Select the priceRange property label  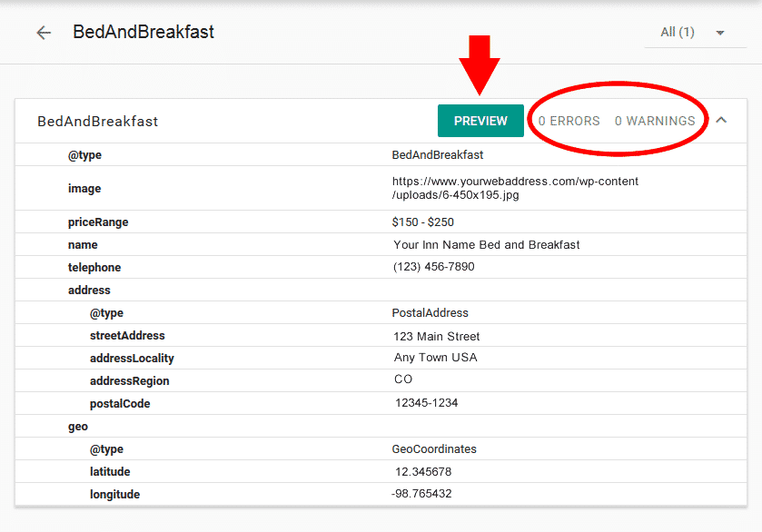(98, 222)
